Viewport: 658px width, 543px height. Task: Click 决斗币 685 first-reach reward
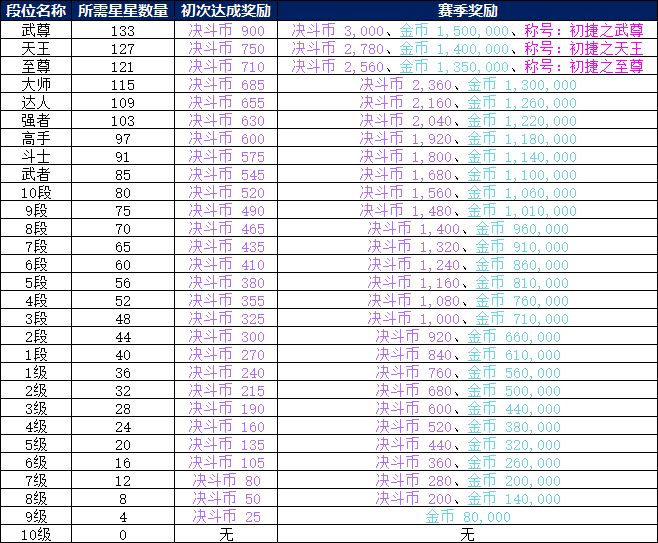point(226,84)
